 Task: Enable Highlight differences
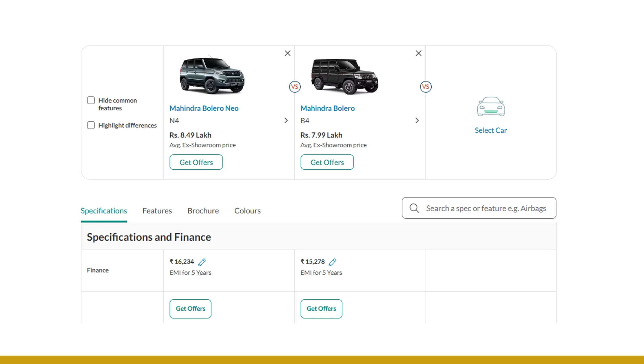(91, 125)
